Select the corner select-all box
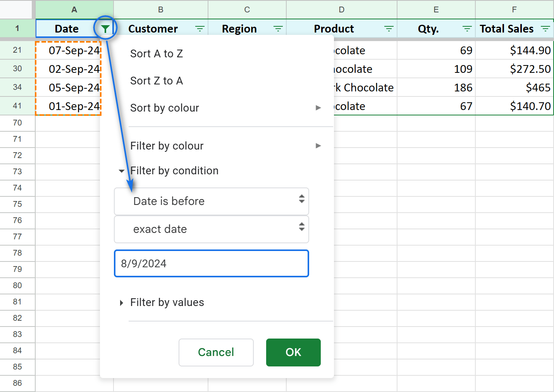Image resolution: width=554 pixels, height=392 pixels. (x=16, y=9)
